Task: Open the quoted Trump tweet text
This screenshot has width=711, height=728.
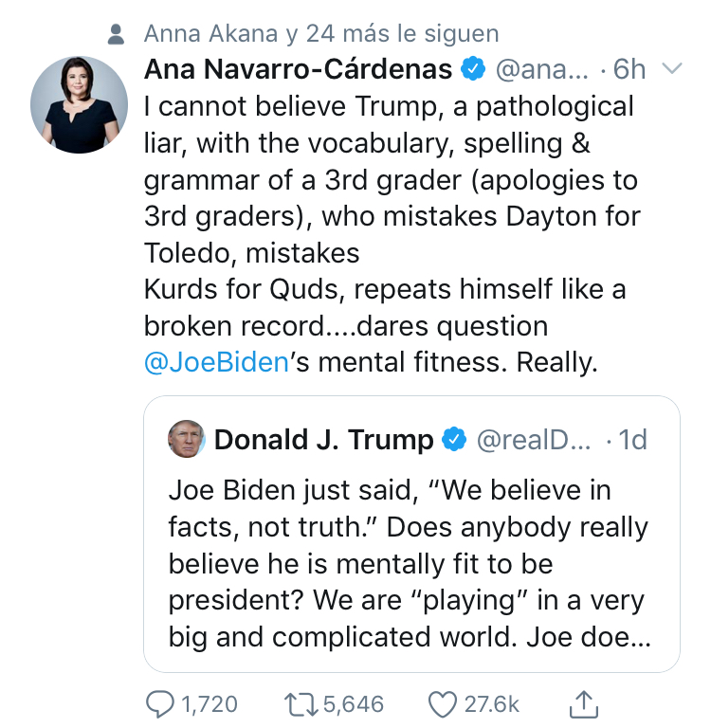Action: pyautogui.click(x=410, y=564)
